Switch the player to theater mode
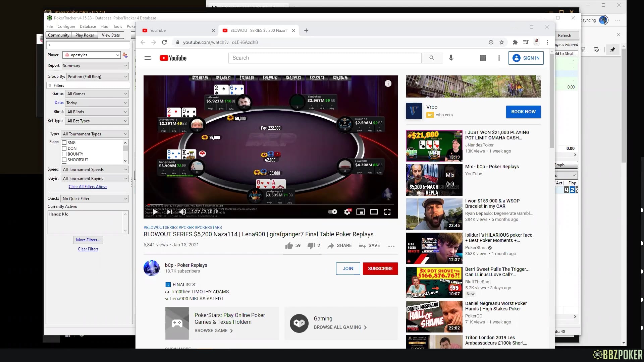Image resolution: width=644 pixels, height=362 pixels. coord(374,212)
